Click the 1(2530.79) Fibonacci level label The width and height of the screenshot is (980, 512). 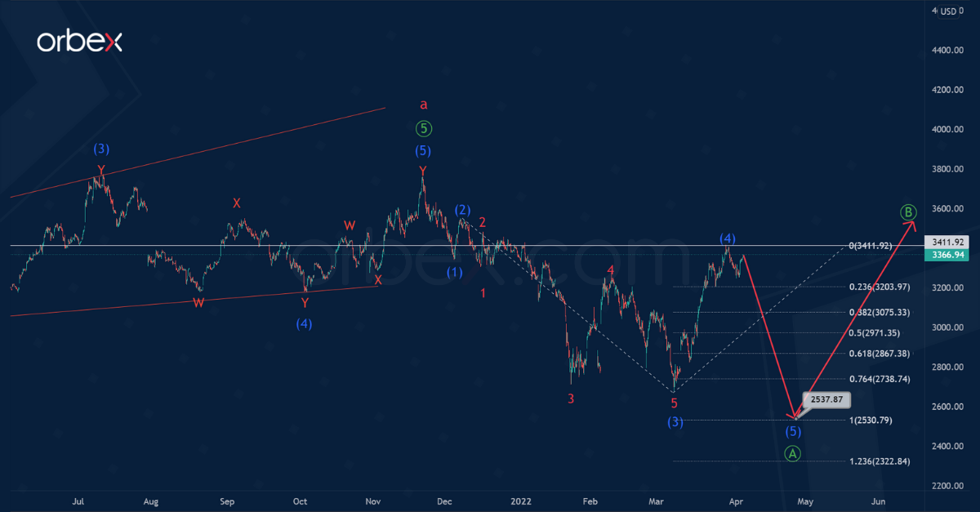click(x=872, y=420)
